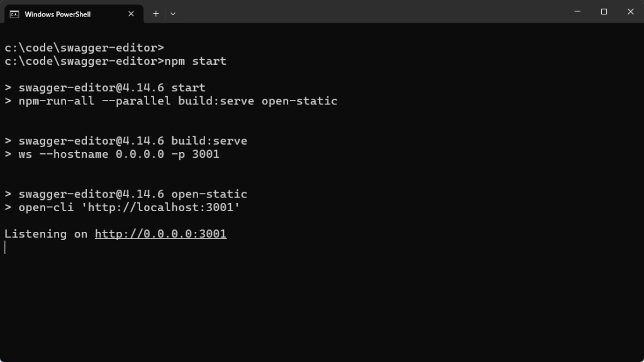Click the 'npm start' command text

click(x=195, y=61)
